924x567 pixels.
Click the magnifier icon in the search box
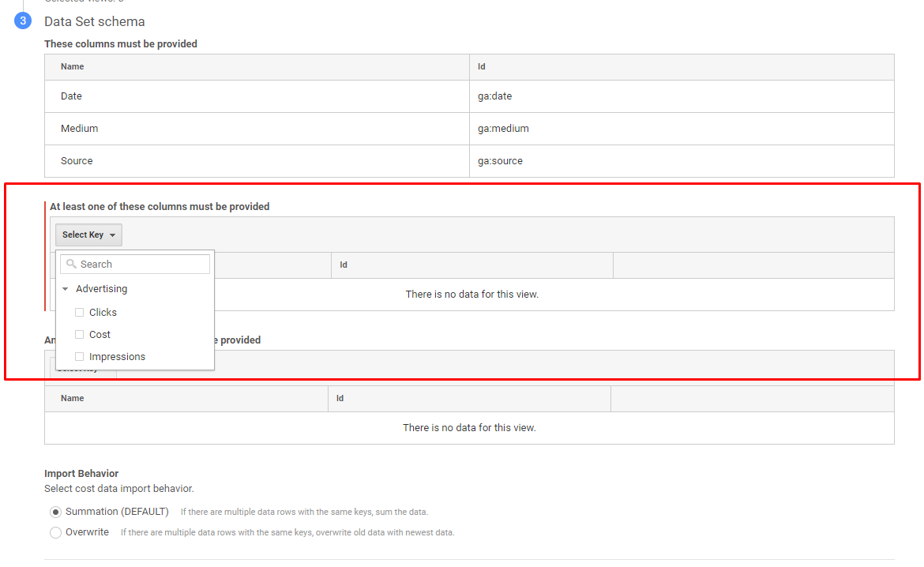point(71,265)
